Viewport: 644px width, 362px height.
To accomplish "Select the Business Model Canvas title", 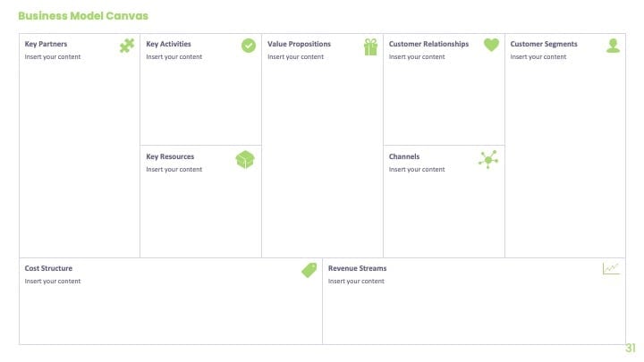I will 83,16.
